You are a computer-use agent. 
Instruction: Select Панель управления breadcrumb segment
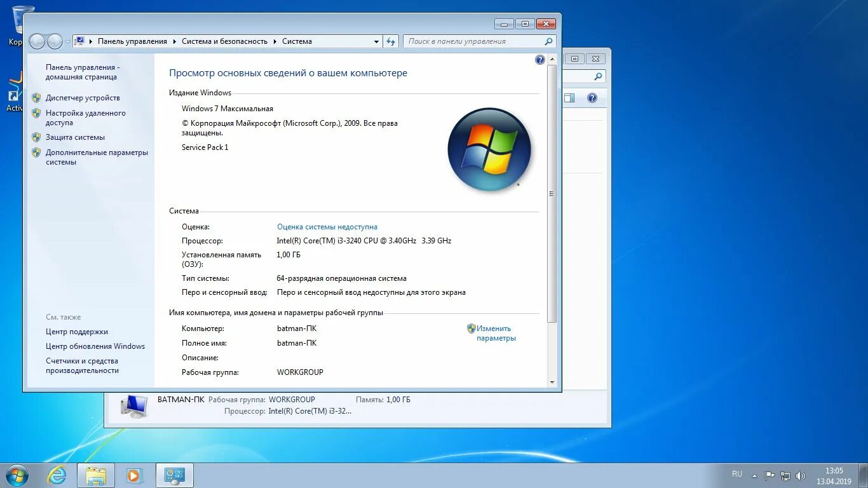132,41
